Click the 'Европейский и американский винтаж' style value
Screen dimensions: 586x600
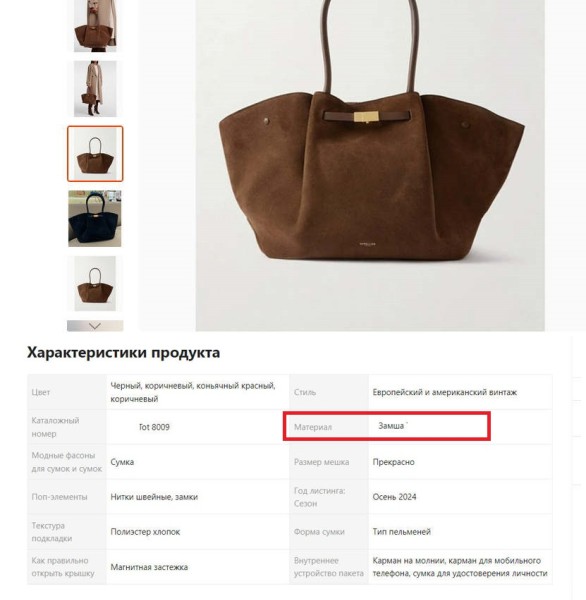(x=445, y=392)
